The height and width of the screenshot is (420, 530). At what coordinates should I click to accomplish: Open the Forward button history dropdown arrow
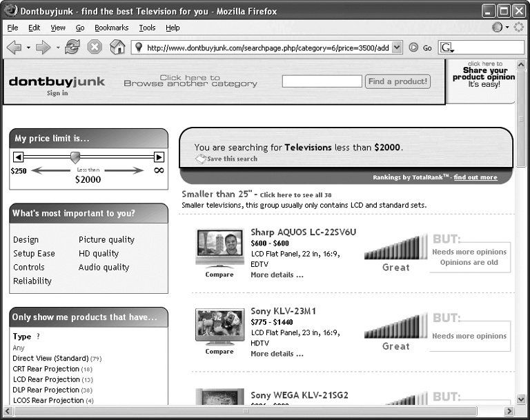pyautogui.click(x=58, y=48)
